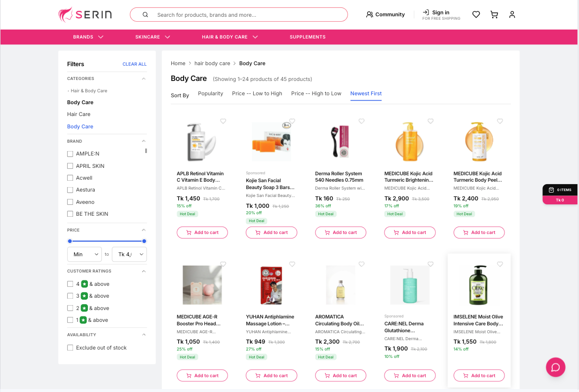Viewport: 579px width, 392px height.
Task: Add Kojie San Facial Beauty Soap to wishlist
Action: (x=292, y=121)
